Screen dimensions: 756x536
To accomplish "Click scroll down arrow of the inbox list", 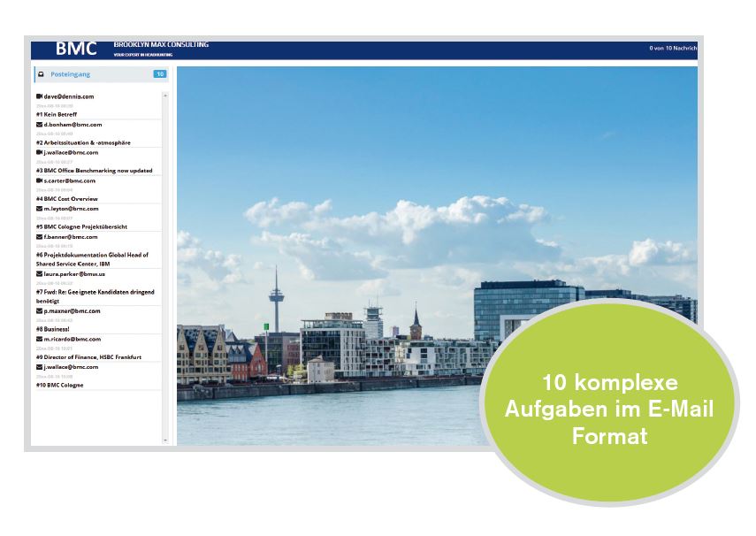I will [164, 440].
